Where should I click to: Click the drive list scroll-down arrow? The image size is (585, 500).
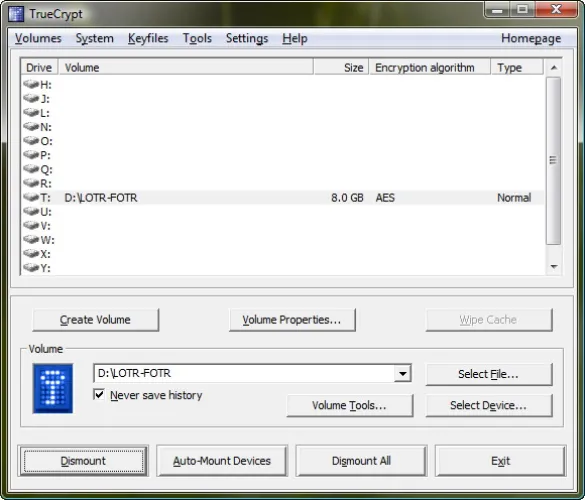pos(554,266)
